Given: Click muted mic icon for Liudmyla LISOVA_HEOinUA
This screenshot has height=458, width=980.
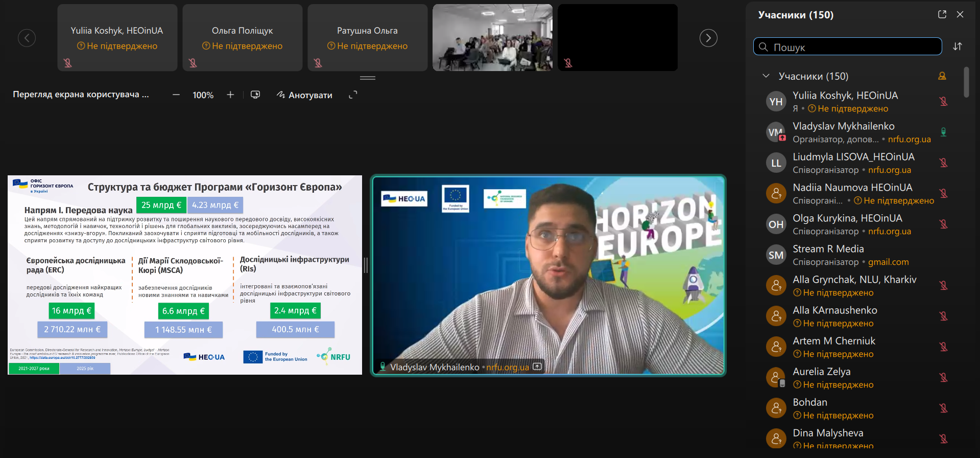Looking at the screenshot, I should coord(943,163).
